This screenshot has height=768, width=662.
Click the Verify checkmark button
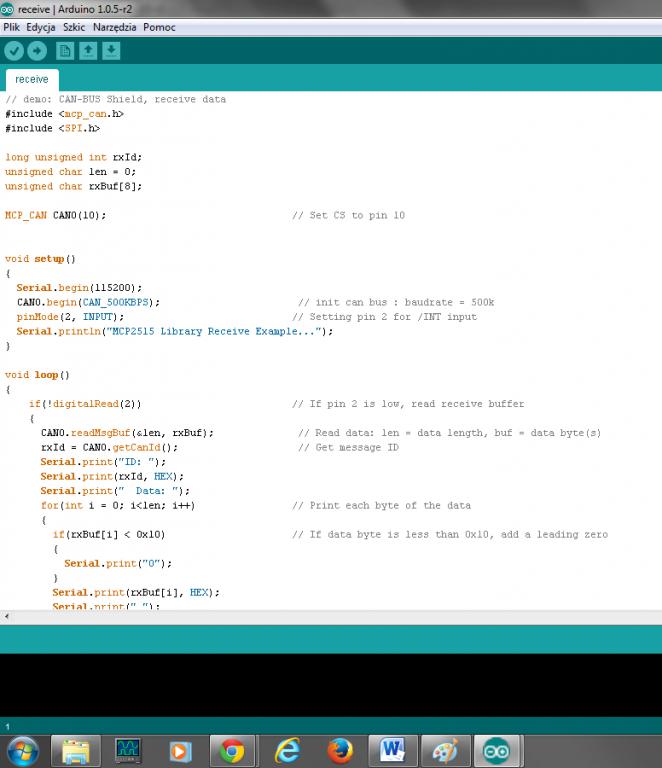point(14,50)
